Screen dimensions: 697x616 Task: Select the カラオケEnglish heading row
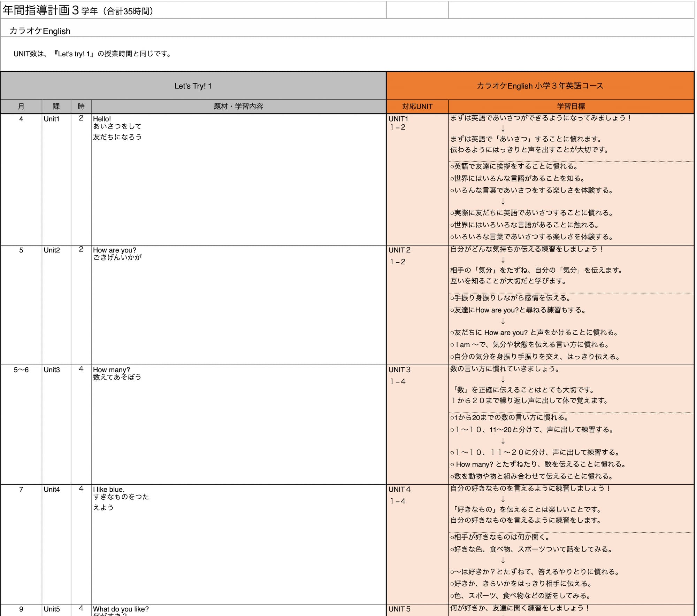pos(347,28)
